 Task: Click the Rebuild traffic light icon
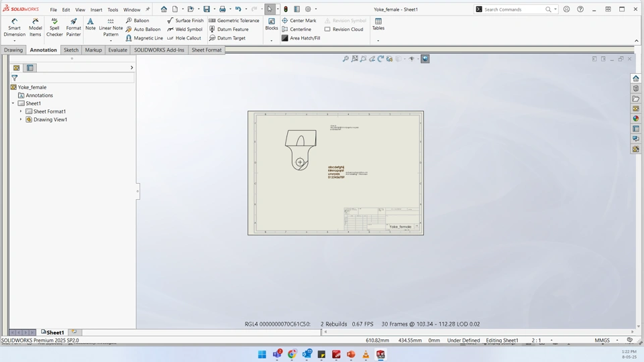[x=286, y=9]
